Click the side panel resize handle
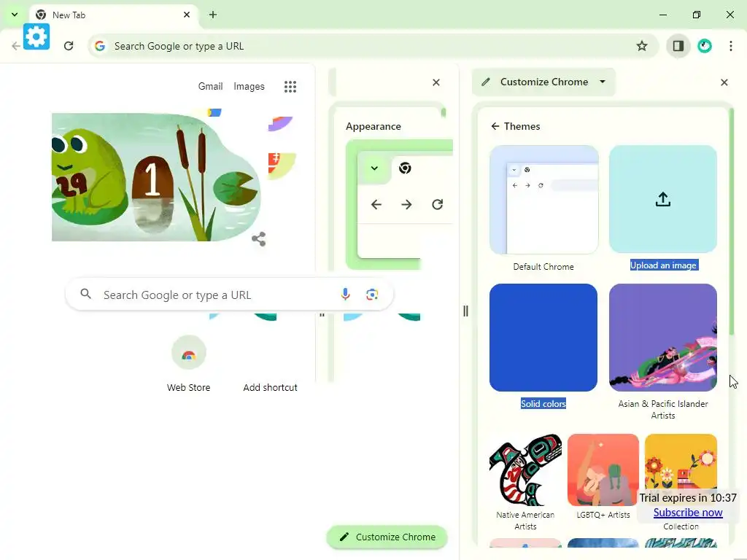Viewport: 747px width, 560px height. tap(465, 311)
